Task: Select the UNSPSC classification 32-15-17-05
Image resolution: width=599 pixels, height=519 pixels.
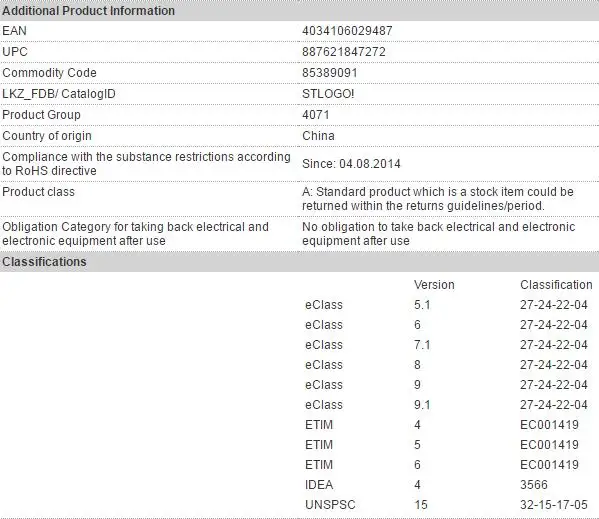Action: [554, 505]
